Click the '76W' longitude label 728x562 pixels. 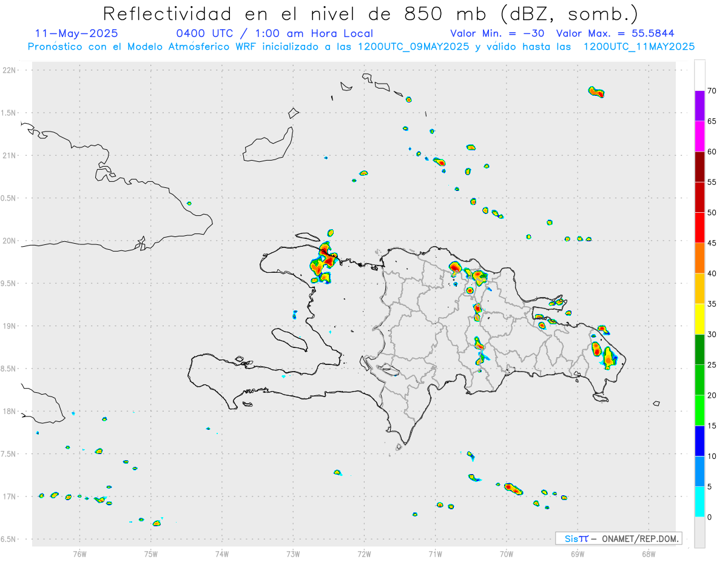pyautogui.click(x=79, y=554)
